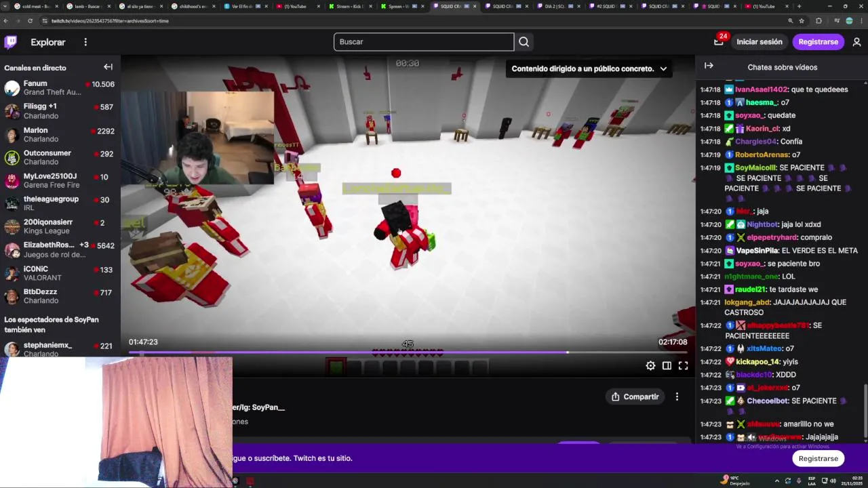Open the Outconsumer channel row

point(60,157)
